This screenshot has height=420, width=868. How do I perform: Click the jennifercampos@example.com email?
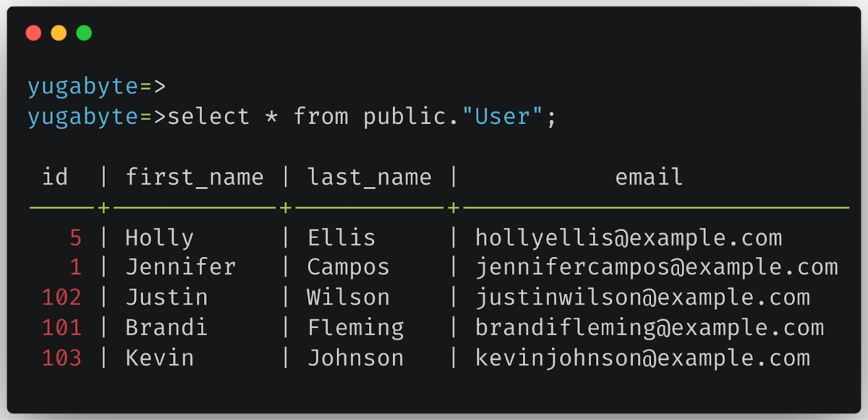tap(656, 267)
